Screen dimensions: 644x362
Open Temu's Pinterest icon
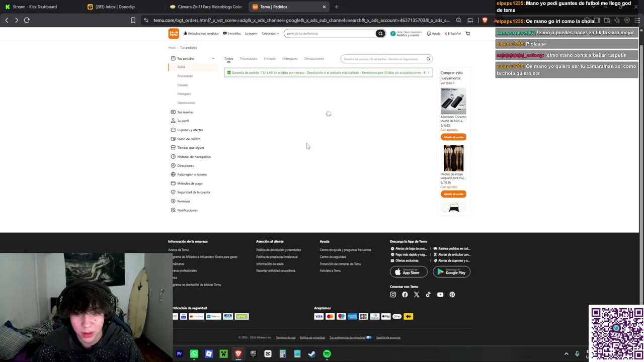point(452,295)
